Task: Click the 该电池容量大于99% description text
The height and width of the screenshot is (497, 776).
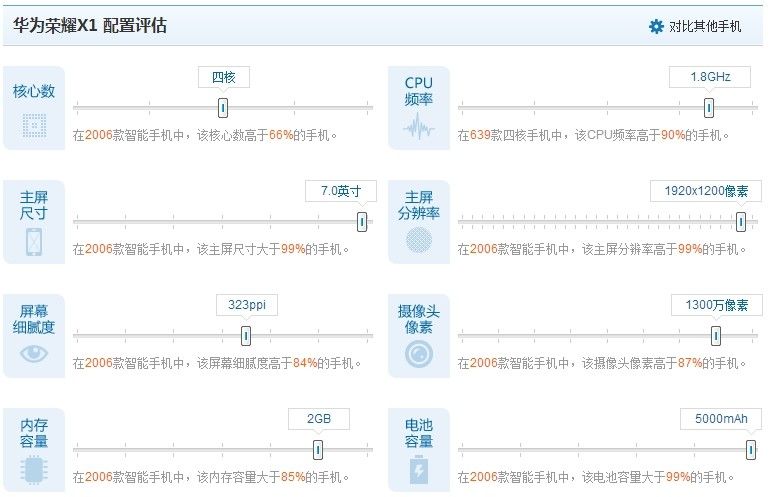Action: coord(636,477)
